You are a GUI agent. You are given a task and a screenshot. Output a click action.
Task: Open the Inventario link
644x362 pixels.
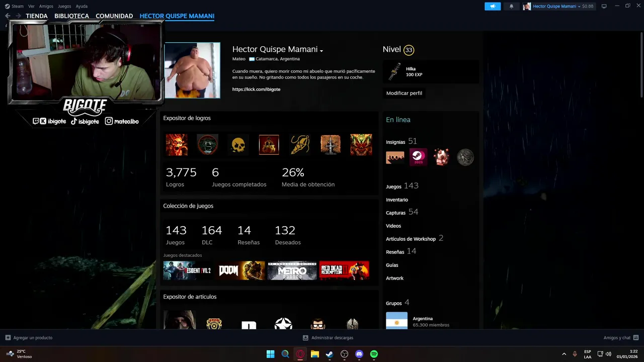397,200
